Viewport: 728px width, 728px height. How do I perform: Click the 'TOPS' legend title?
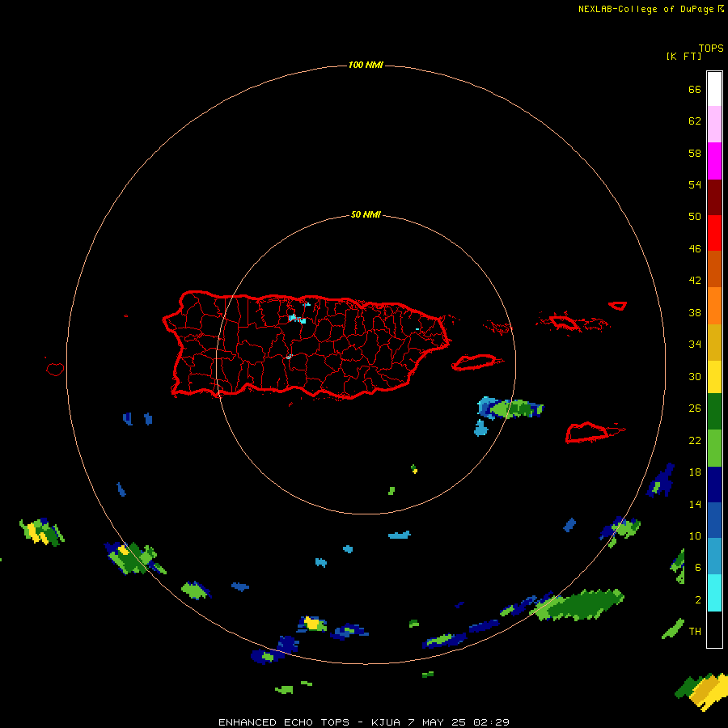[x=711, y=48]
